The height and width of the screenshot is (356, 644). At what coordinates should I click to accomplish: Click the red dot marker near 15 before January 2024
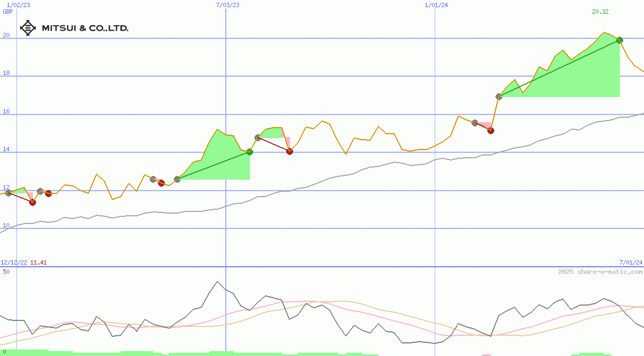click(x=491, y=130)
